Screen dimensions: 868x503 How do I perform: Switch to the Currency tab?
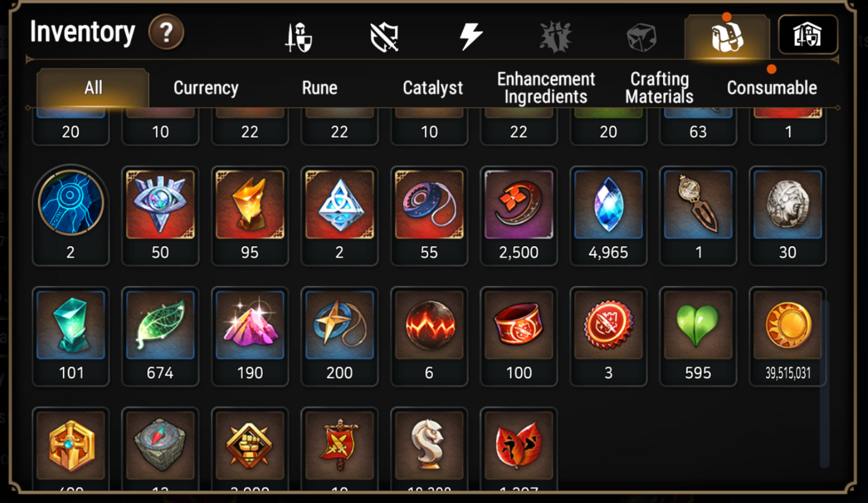pos(206,88)
